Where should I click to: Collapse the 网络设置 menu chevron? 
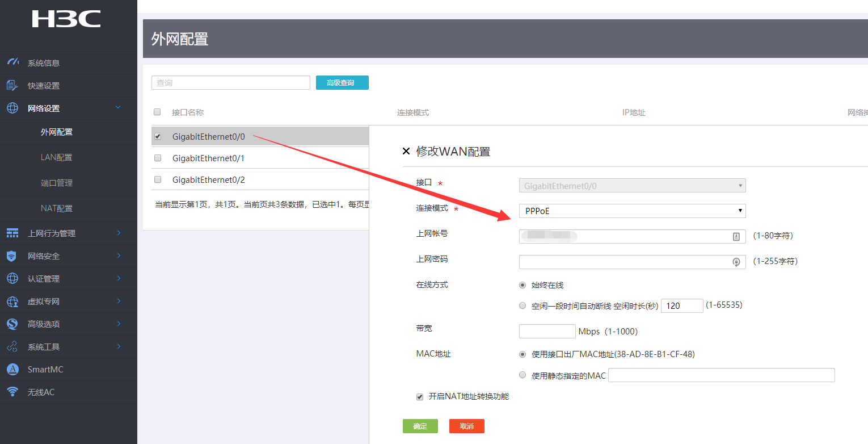tap(118, 107)
